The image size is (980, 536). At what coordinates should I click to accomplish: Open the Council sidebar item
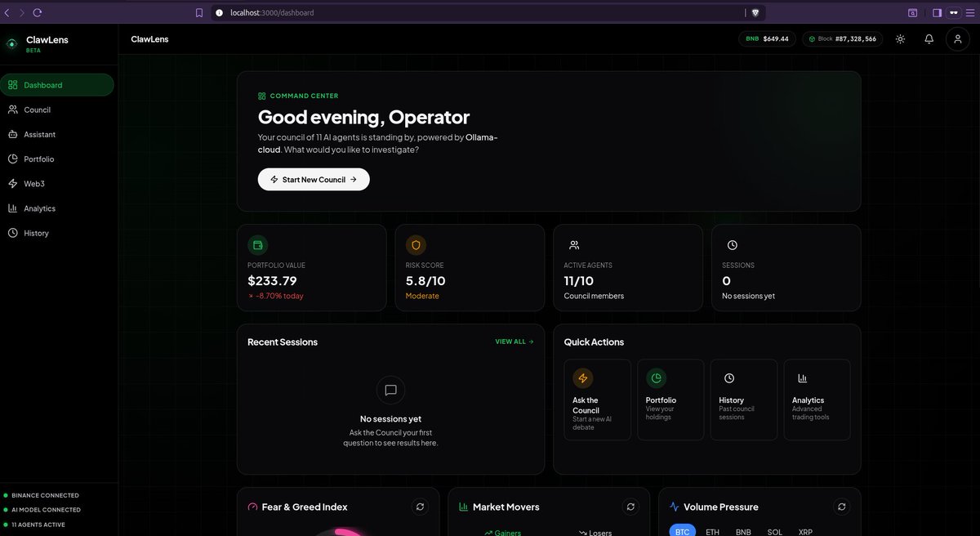[x=57, y=109]
